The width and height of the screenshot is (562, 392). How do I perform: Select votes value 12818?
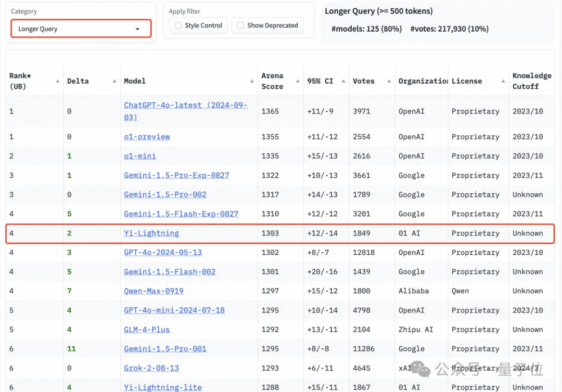(x=364, y=253)
